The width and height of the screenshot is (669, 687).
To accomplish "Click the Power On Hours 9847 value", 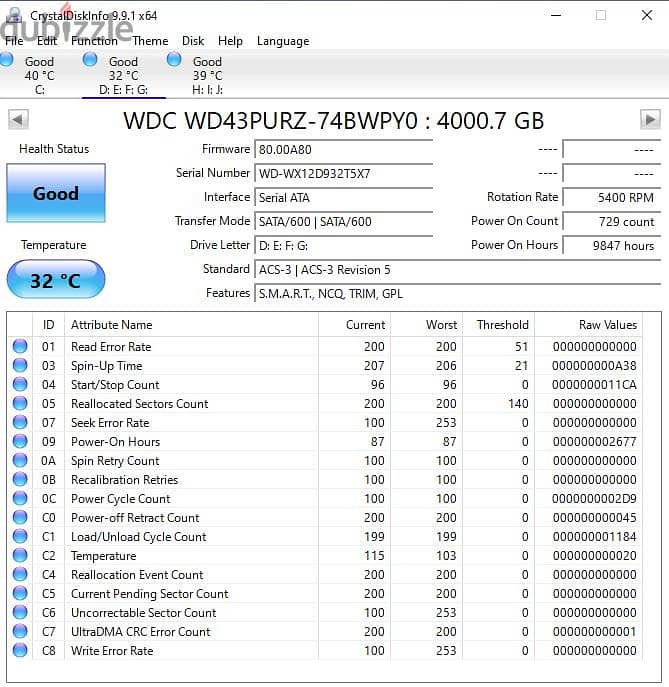I will click(x=612, y=246).
